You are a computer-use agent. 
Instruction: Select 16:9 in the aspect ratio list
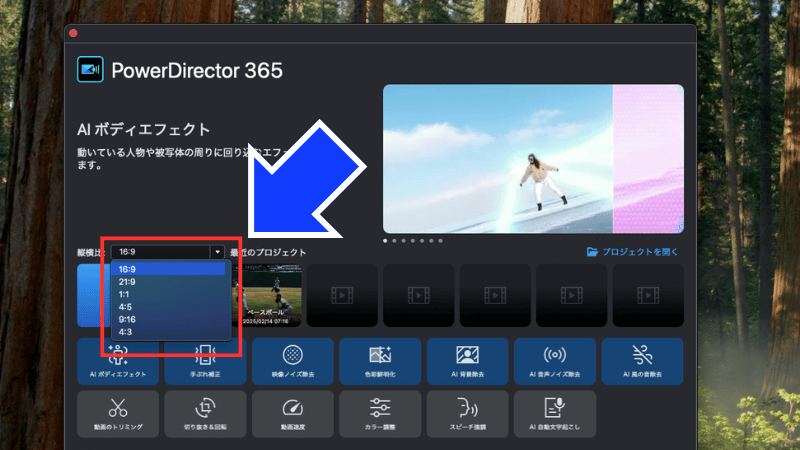coord(168,269)
